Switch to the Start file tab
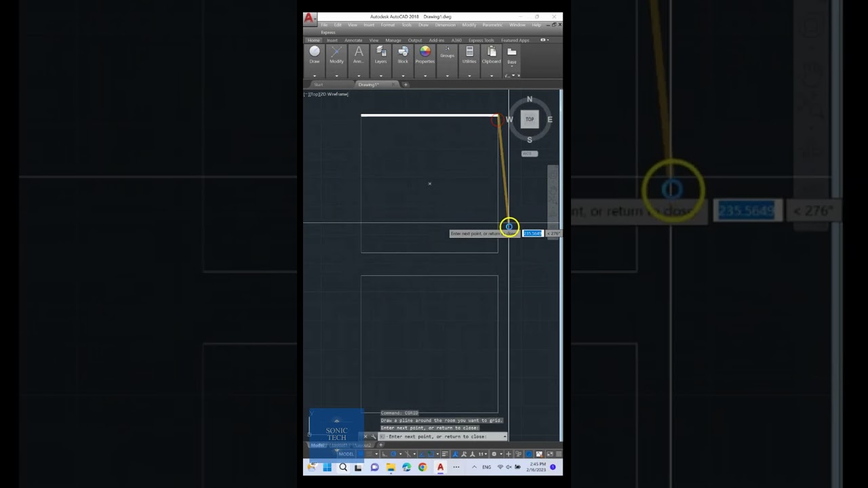Screen dimensions: 868x488 click(319, 85)
